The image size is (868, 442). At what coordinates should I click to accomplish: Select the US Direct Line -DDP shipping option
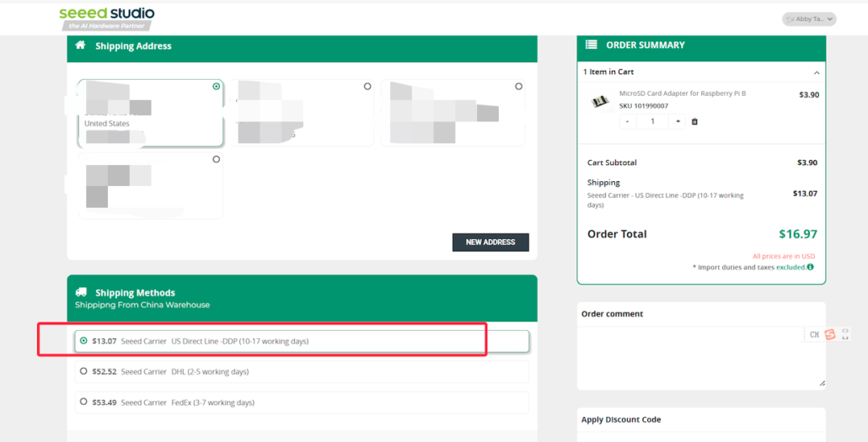click(83, 341)
